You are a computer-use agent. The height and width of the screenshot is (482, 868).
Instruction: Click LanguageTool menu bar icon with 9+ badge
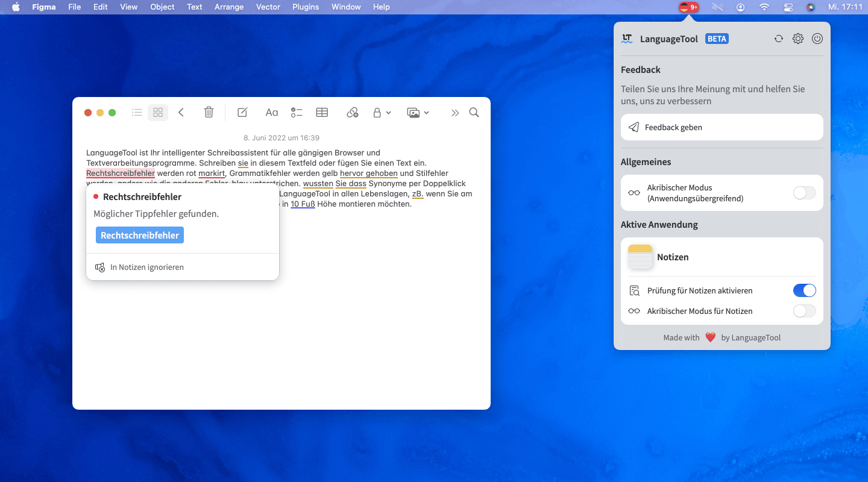pyautogui.click(x=689, y=7)
